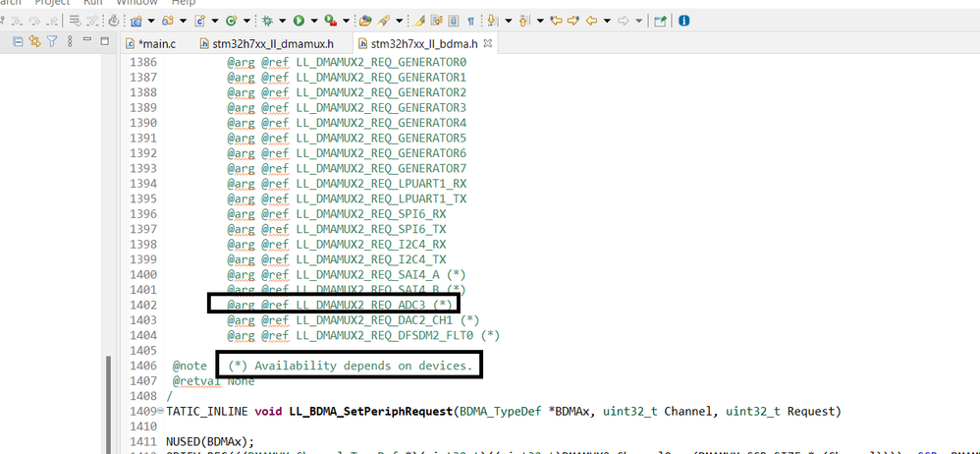Click LL_DMAMUX2_REQ_I2C4_RX on line 1398
Image resolution: width=980 pixels, height=454 pixels.
point(371,244)
